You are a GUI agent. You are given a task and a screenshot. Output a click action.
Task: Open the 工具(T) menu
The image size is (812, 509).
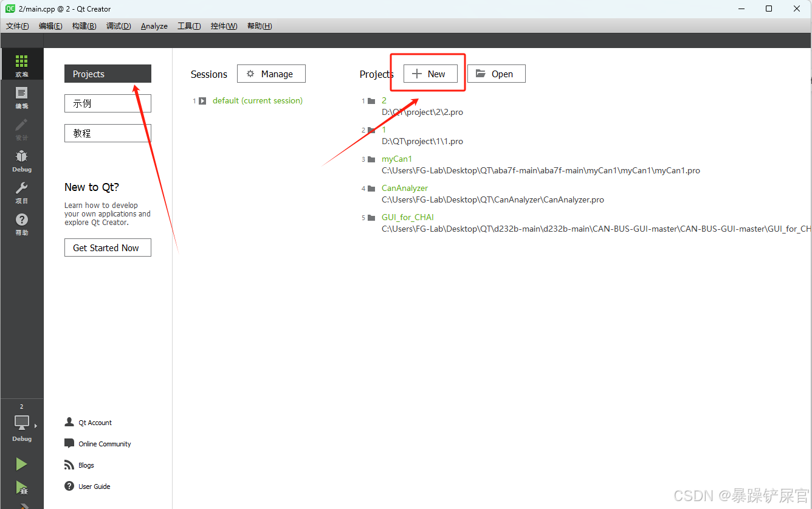pos(189,26)
